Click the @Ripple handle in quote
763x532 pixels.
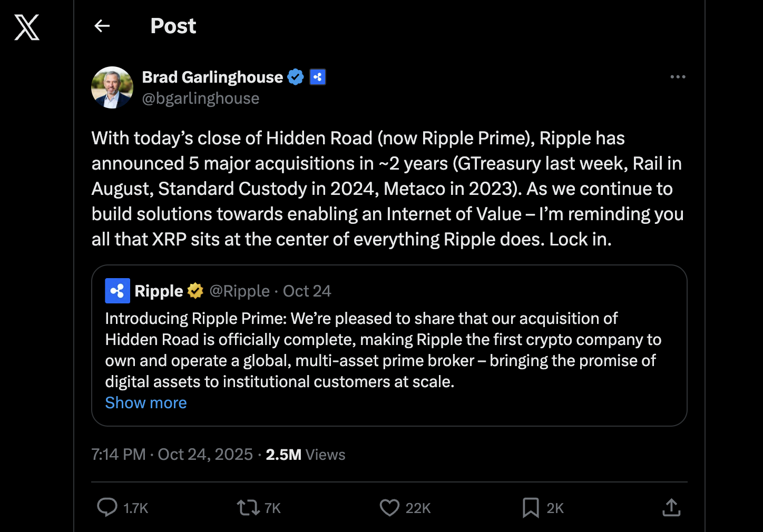coord(240,291)
